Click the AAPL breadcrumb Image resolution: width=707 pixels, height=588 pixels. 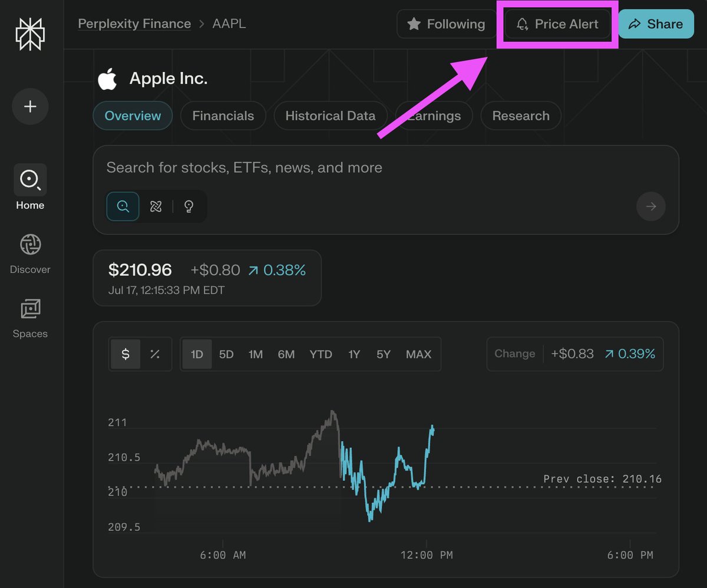pyautogui.click(x=229, y=24)
